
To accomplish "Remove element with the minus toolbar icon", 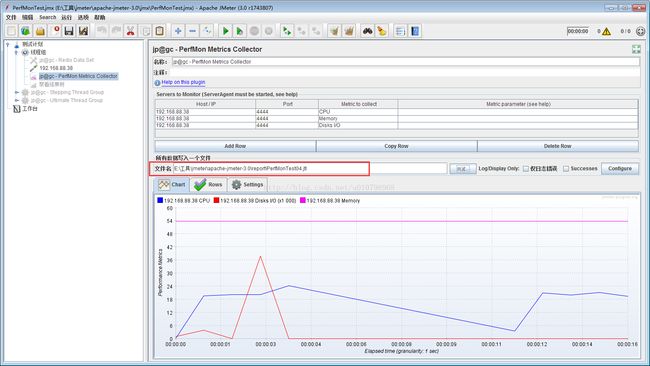I will [x=192, y=31].
